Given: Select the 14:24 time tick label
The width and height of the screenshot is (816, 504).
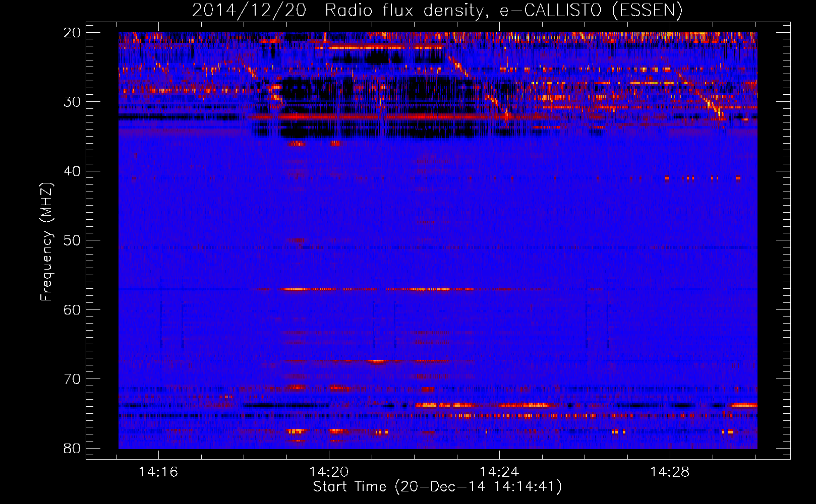Looking at the screenshot, I should [x=499, y=472].
